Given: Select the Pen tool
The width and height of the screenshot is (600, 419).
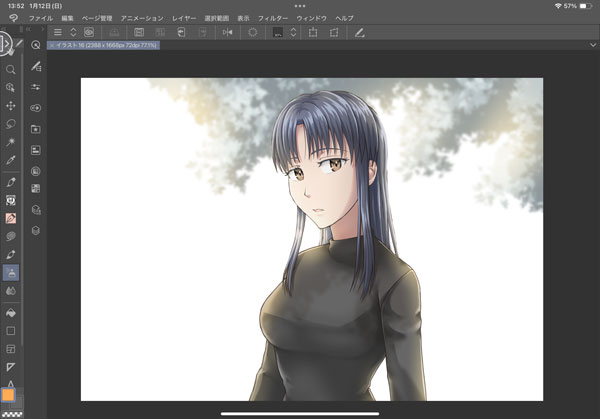Looking at the screenshot, I should tap(11, 182).
